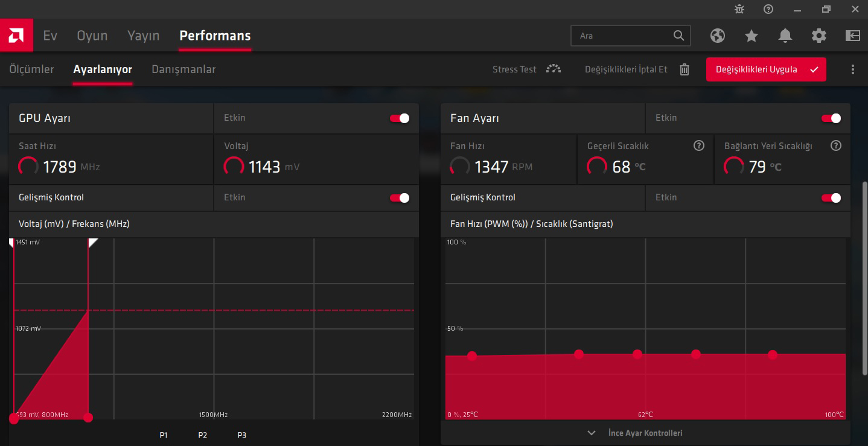Turn off GPU Gelişmiş Kontrol toggle
Screen dimensions: 868x446
pyautogui.click(x=400, y=198)
